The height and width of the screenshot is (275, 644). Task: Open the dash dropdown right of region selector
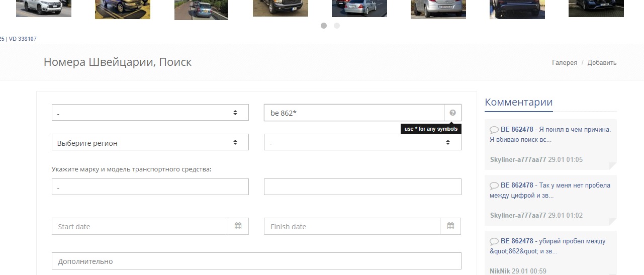click(362, 142)
